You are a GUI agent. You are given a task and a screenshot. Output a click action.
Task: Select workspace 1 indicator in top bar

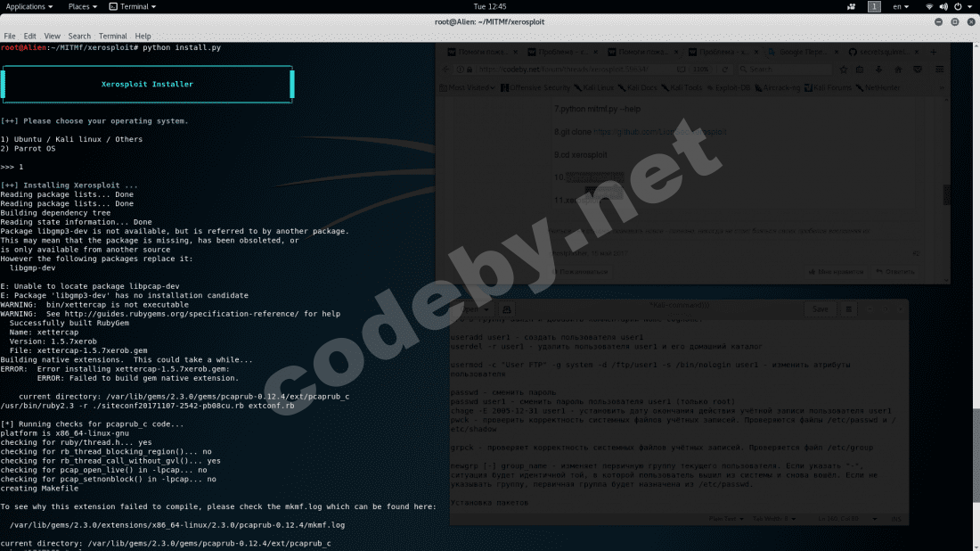coord(874,6)
